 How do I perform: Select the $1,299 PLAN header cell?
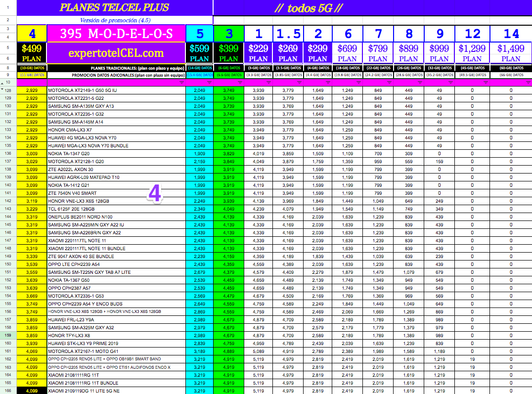point(472,53)
